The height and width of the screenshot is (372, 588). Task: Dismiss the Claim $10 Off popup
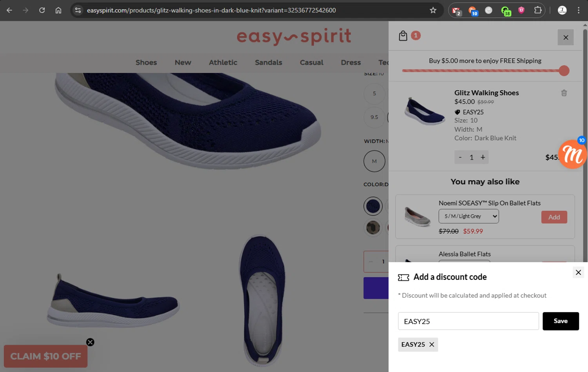[x=90, y=342]
